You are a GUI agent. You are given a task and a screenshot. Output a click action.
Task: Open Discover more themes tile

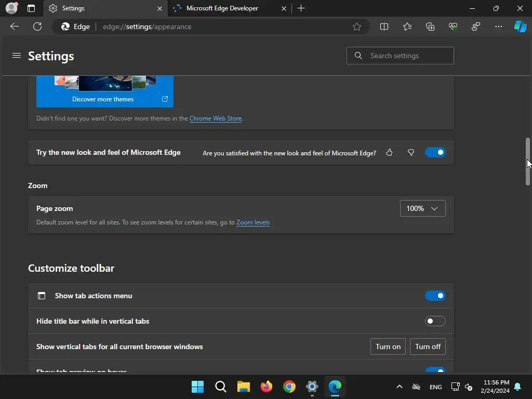105,91
